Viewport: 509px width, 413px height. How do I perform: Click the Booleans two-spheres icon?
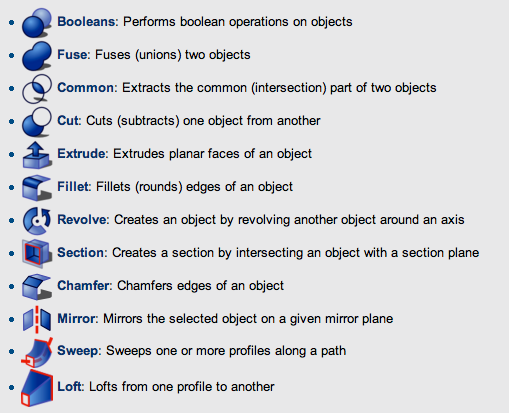point(37,23)
